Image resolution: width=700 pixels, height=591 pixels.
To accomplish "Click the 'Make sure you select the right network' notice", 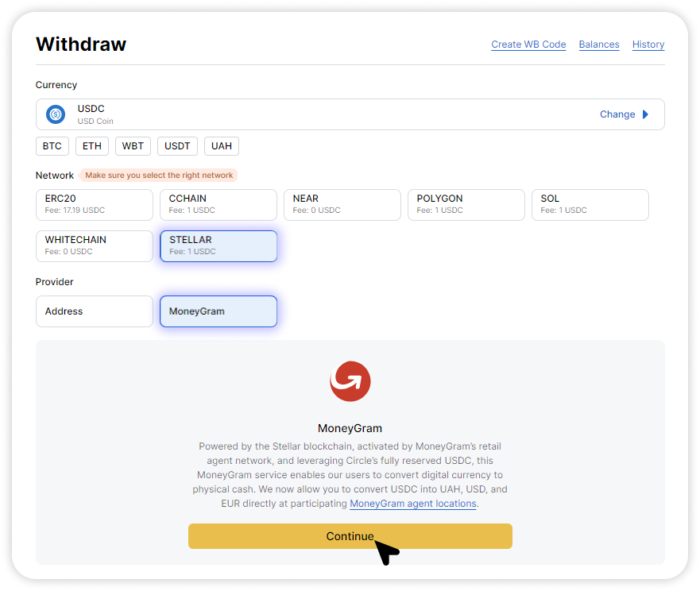I will coord(159,176).
